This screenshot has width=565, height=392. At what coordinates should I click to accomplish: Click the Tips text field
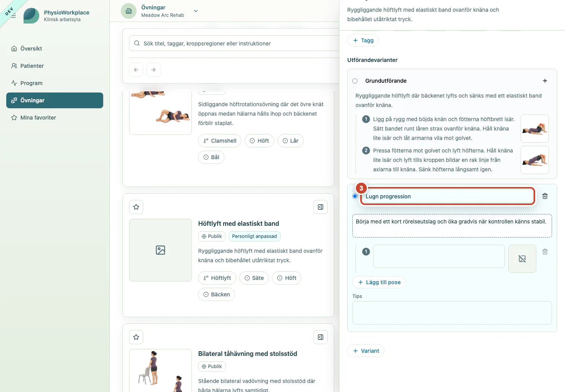point(452,313)
